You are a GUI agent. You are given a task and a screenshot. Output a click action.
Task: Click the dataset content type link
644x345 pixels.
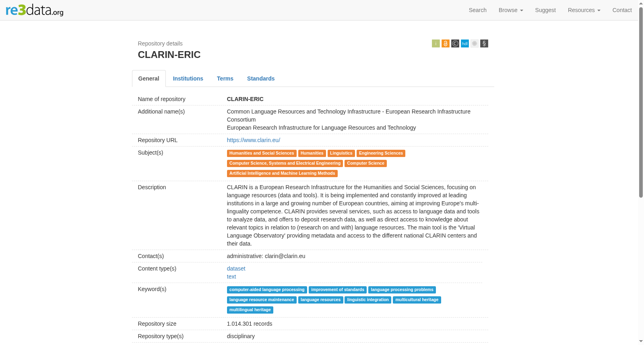click(236, 269)
